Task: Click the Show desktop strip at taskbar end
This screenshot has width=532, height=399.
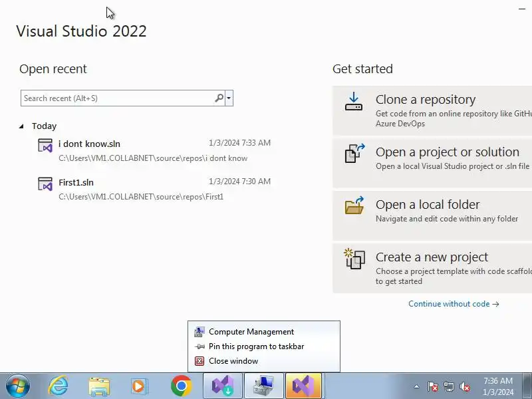Action: (x=527, y=386)
